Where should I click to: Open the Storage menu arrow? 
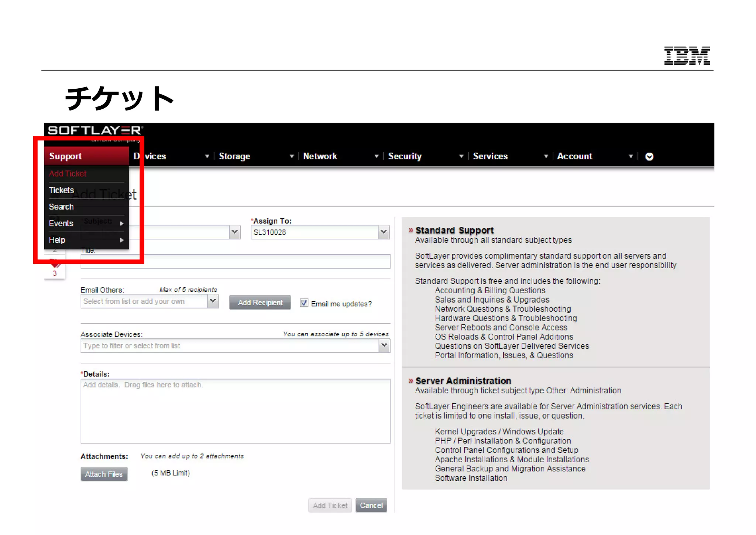pos(292,156)
